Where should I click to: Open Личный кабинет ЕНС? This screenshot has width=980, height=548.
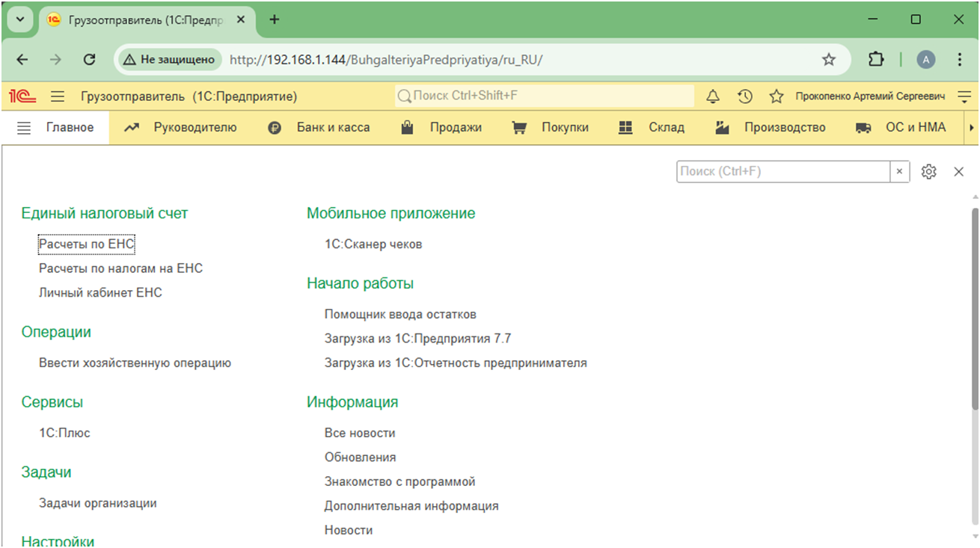pos(100,293)
